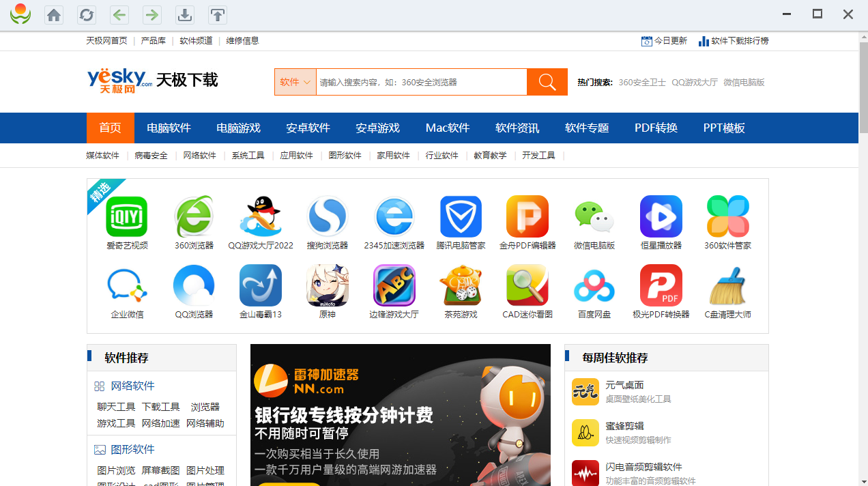
Task: Navigate back with the left arrow
Action: click(119, 15)
